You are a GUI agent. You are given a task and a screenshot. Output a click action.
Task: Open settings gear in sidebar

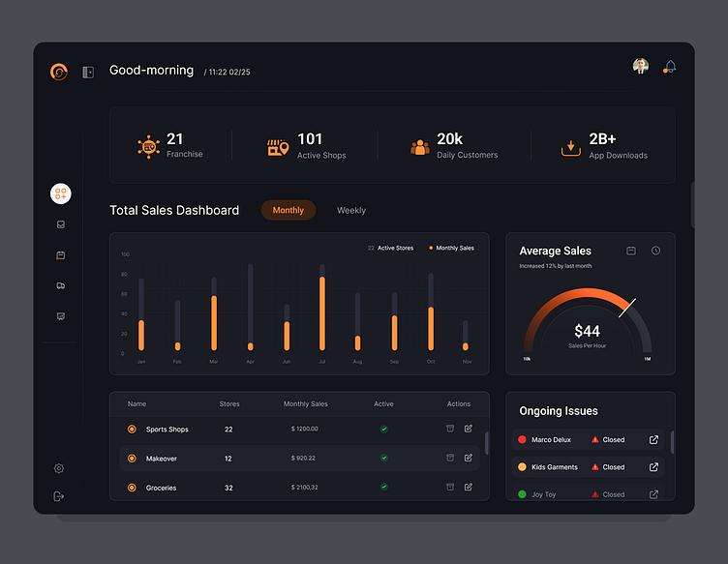pyautogui.click(x=59, y=468)
